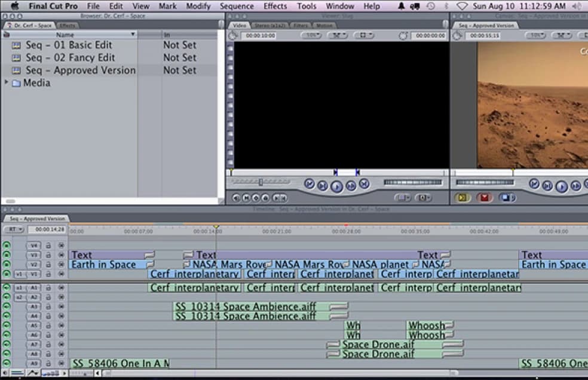Disable visibility of the V1 track
Viewport: 588px width, 380px height.
(7, 274)
